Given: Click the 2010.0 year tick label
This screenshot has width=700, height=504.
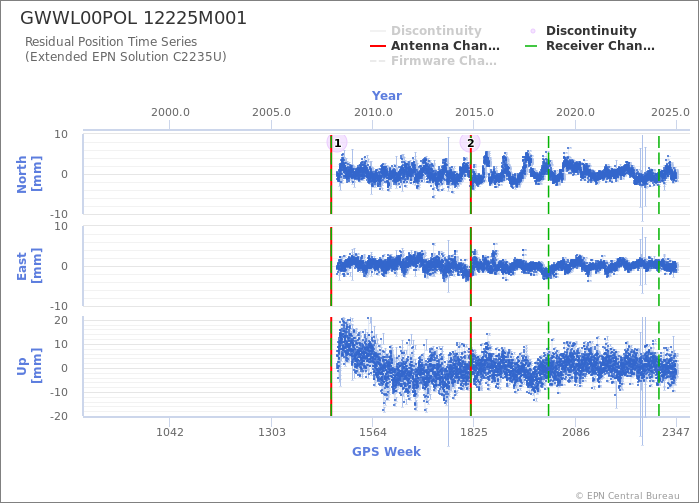Looking at the screenshot, I should point(373,112).
